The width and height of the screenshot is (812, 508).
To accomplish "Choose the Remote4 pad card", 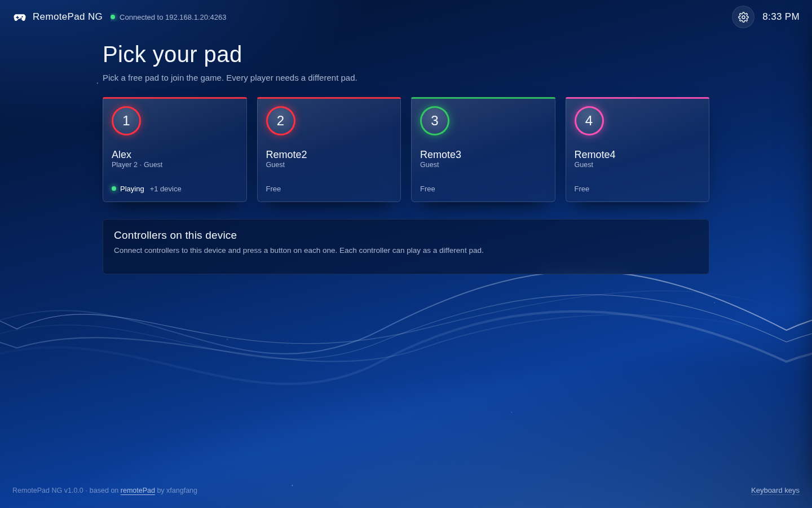I will coord(637,150).
